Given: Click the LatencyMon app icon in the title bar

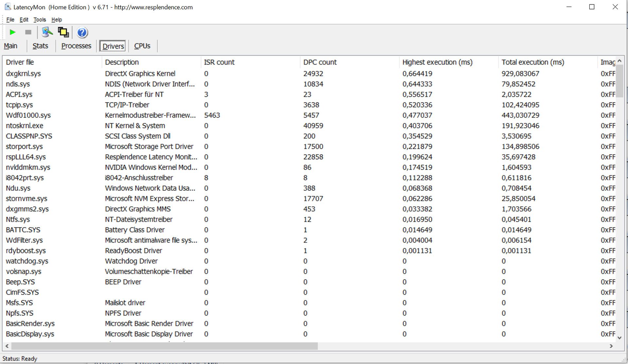Looking at the screenshot, I should coord(8,7).
